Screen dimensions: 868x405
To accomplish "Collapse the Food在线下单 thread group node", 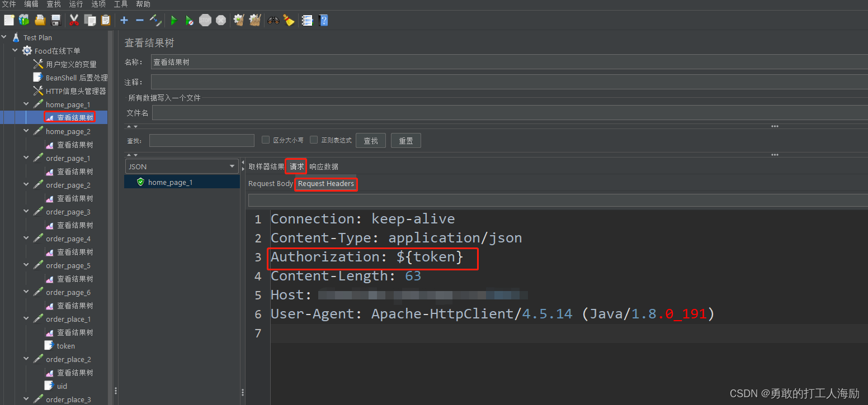I will [x=15, y=51].
